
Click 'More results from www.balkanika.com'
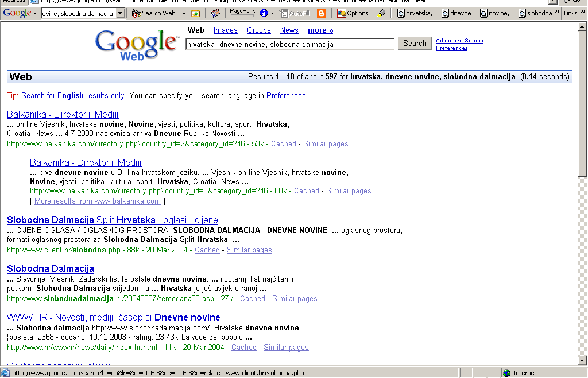point(98,201)
